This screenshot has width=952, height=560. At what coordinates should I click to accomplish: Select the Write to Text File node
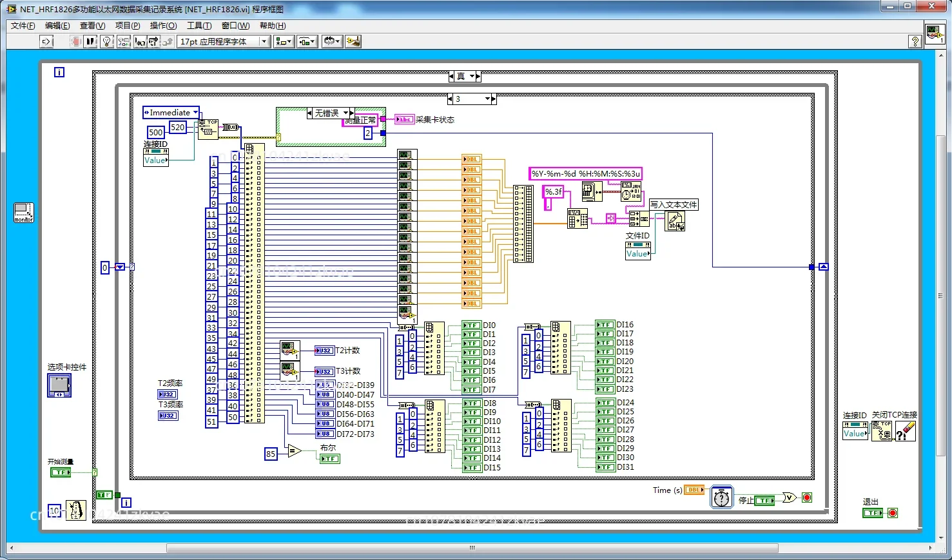point(675,221)
